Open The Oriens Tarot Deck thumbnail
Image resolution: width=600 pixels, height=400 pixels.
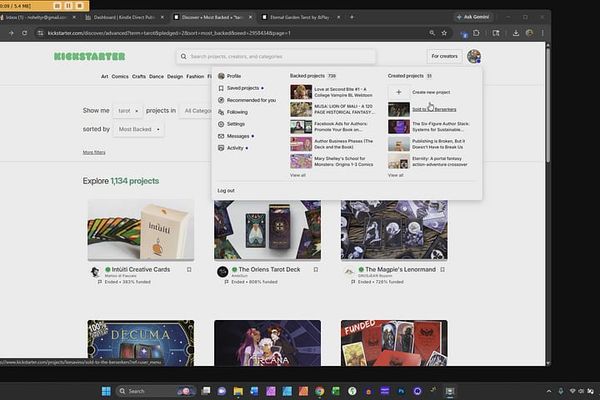tap(267, 230)
